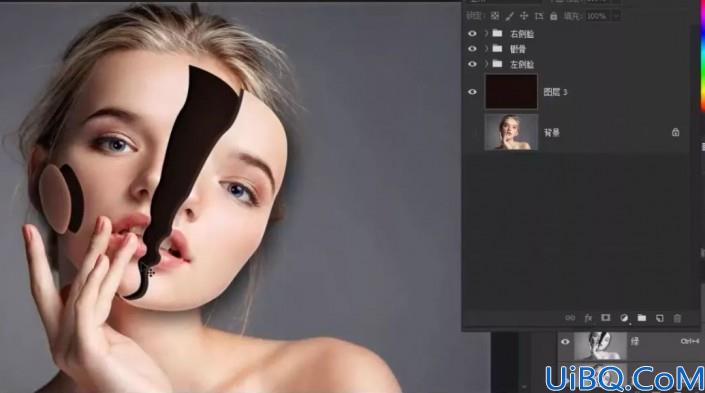Click the 背景 layer name
This screenshot has height=393, width=705.
click(552, 133)
